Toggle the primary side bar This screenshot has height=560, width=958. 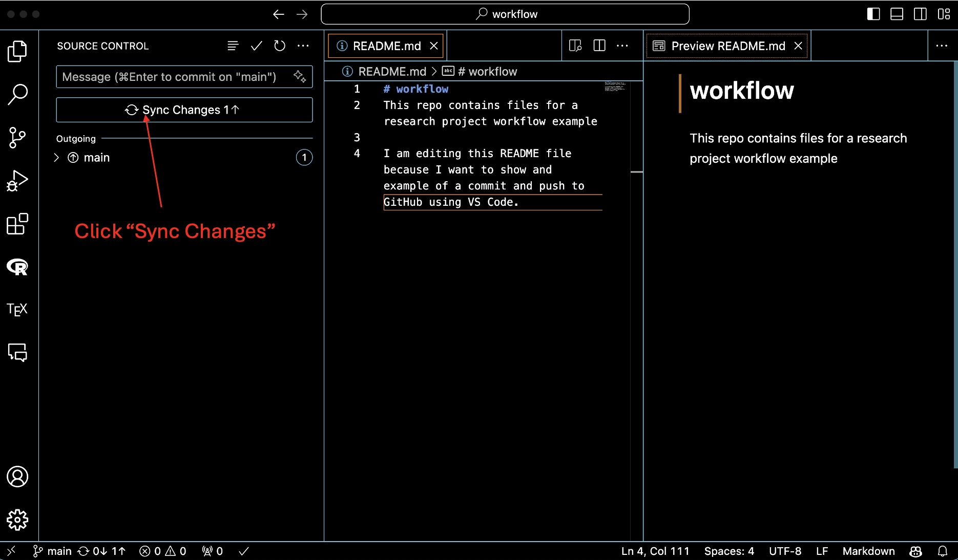(x=873, y=14)
